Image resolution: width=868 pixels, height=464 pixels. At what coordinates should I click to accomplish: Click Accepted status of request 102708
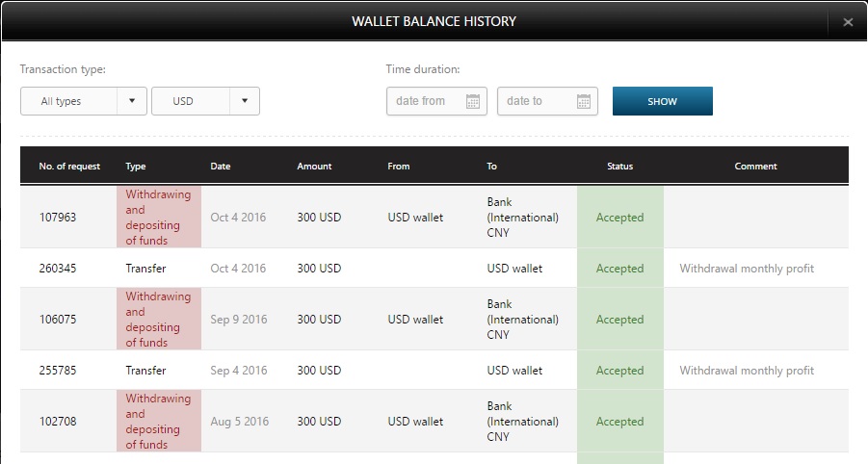[x=619, y=422]
